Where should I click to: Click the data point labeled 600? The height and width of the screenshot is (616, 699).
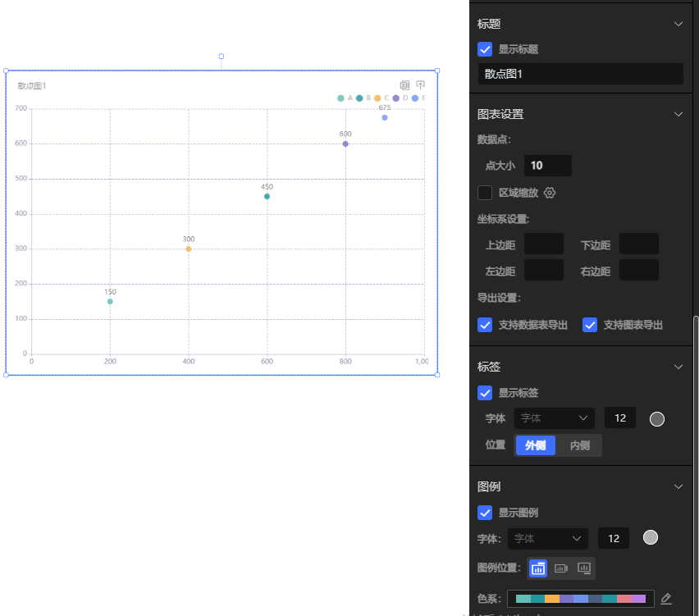pos(345,144)
